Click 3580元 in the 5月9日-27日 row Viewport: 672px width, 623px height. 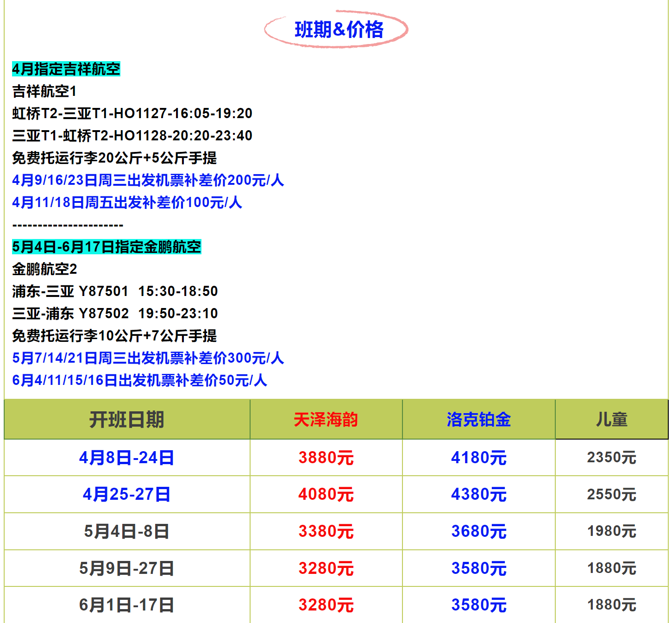[479, 568]
